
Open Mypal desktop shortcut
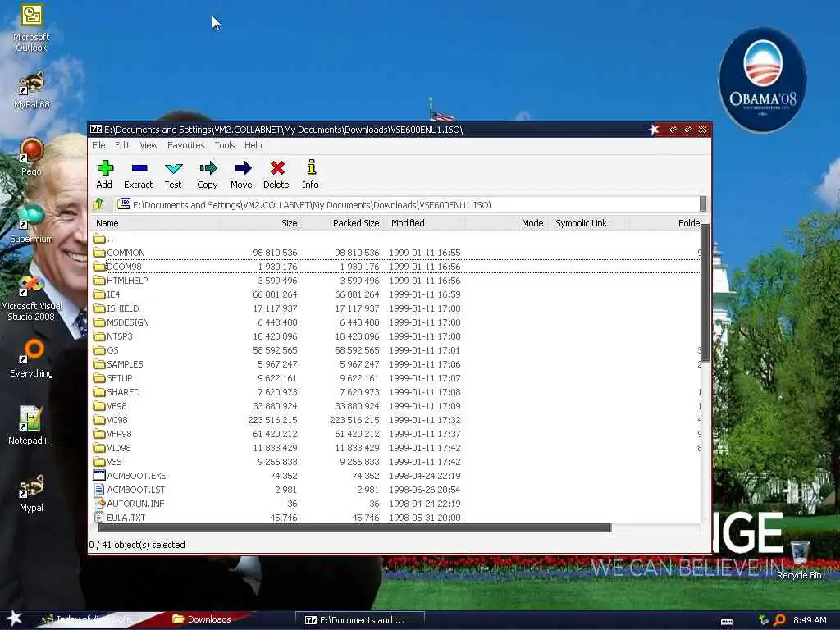[x=31, y=493]
